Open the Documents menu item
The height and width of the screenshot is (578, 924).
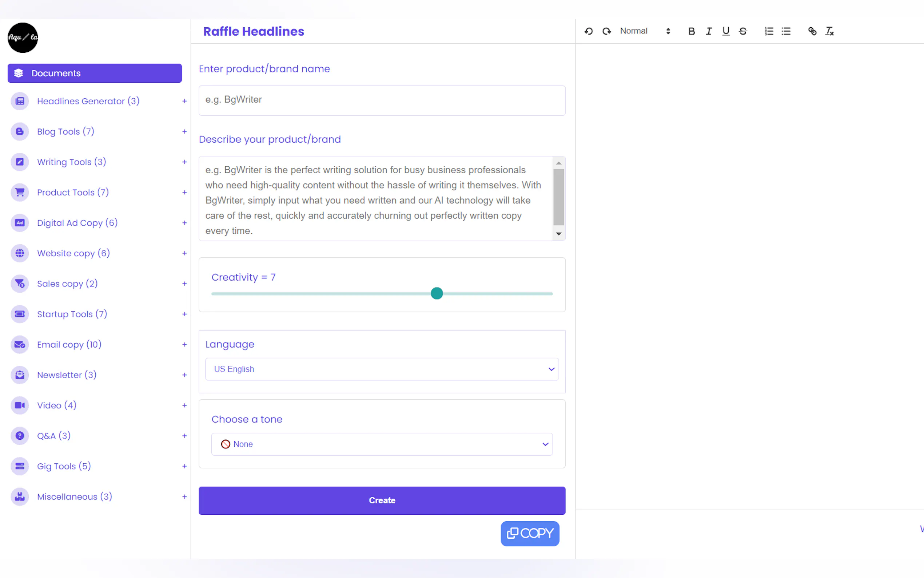coord(94,73)
